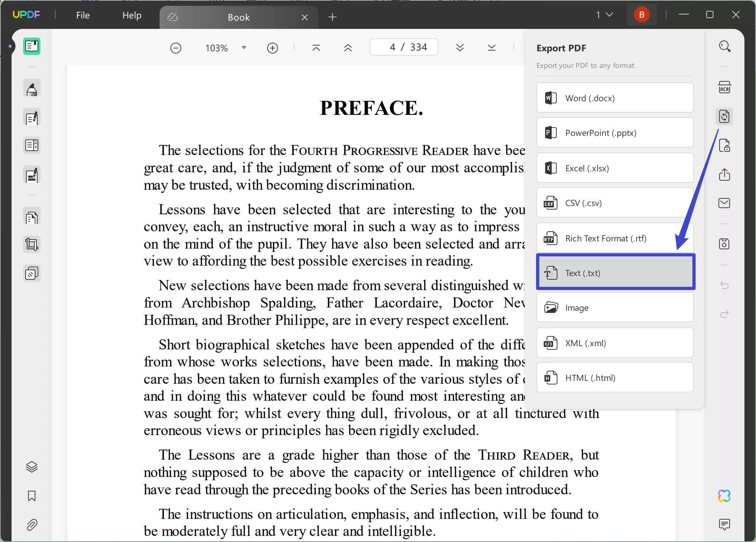The height and width of the screenshot is (542, 756).
Task: Open the comments list panel
Action: tap(725, 524)
